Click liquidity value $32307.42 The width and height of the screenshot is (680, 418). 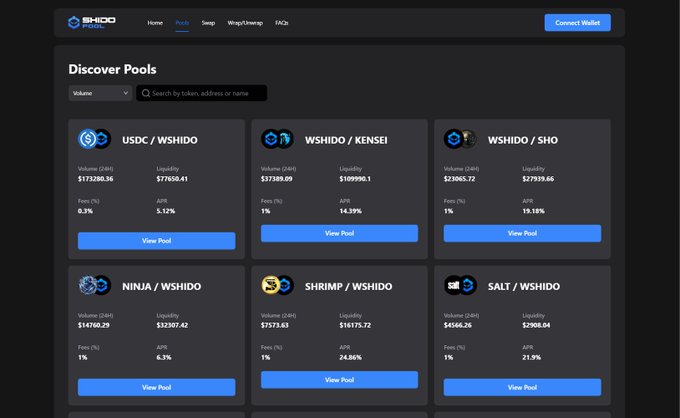click(x=172, y=325)
